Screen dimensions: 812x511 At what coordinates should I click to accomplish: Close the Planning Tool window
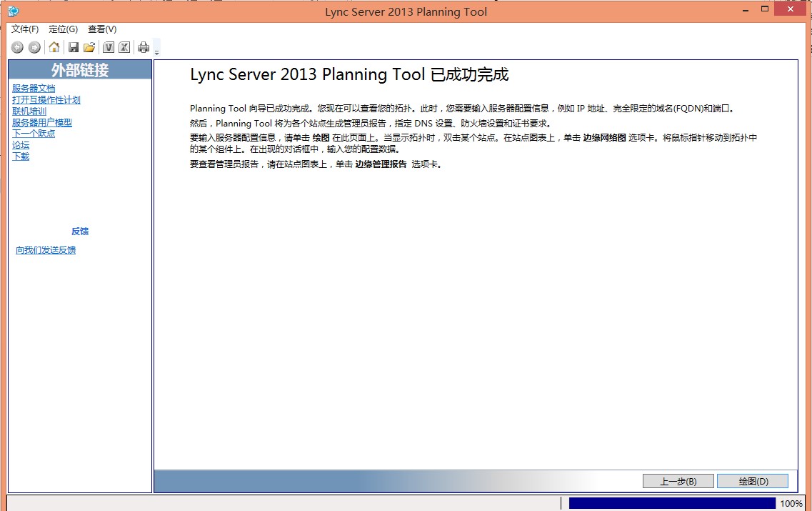tap(791, 9)
